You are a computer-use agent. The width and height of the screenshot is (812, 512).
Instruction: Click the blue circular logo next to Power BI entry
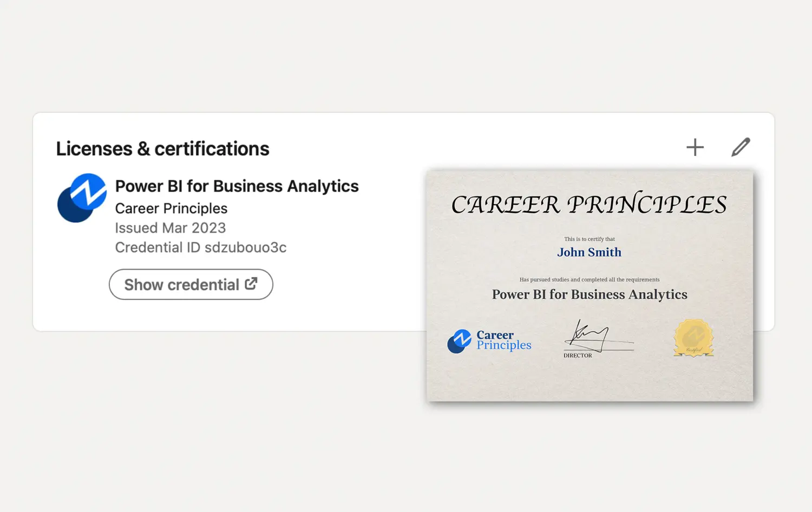click(82, 198)
